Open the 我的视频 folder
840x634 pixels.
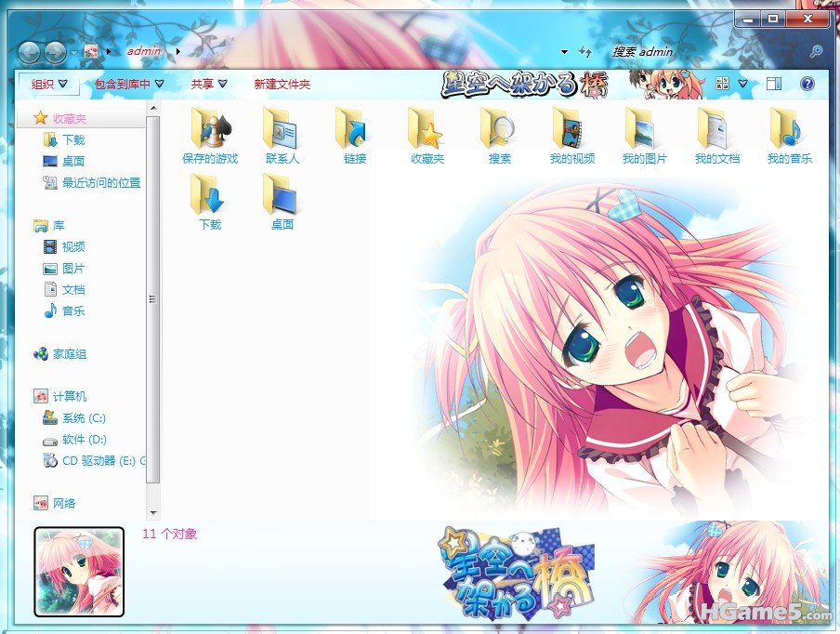tap(572, 135)
